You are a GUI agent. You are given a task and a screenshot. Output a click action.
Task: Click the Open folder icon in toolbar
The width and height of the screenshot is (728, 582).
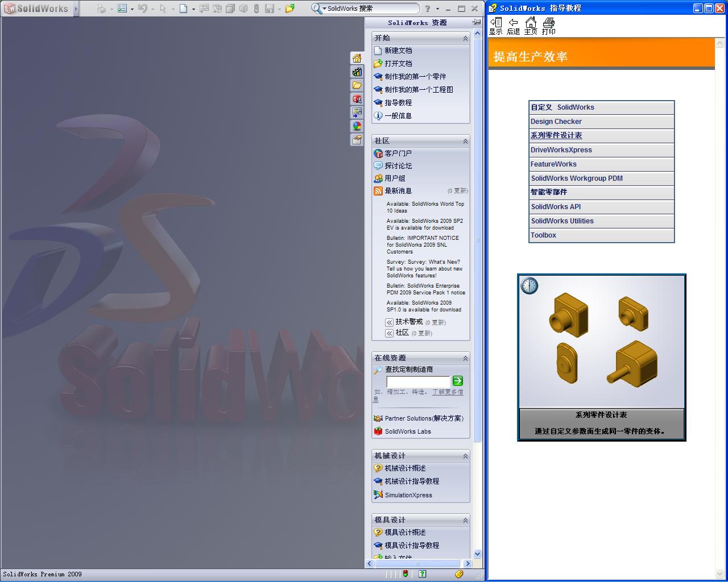tap(290, 9)
